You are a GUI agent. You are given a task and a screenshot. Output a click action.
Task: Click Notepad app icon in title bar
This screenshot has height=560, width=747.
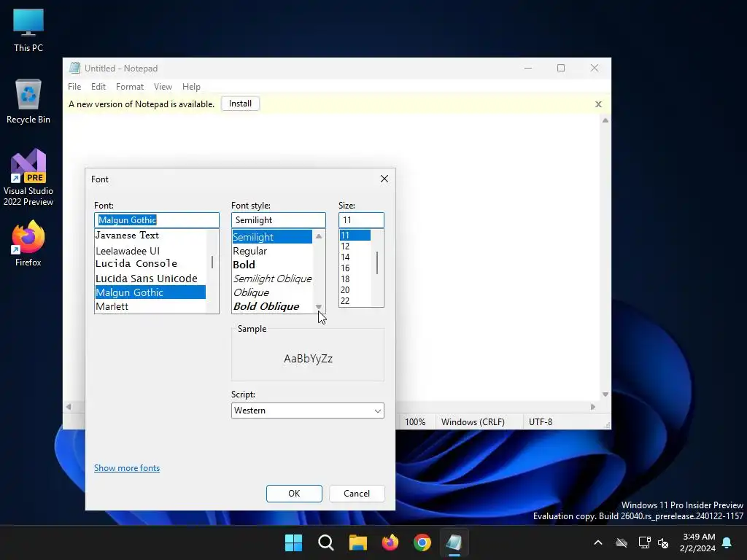[x=74, y=68]
